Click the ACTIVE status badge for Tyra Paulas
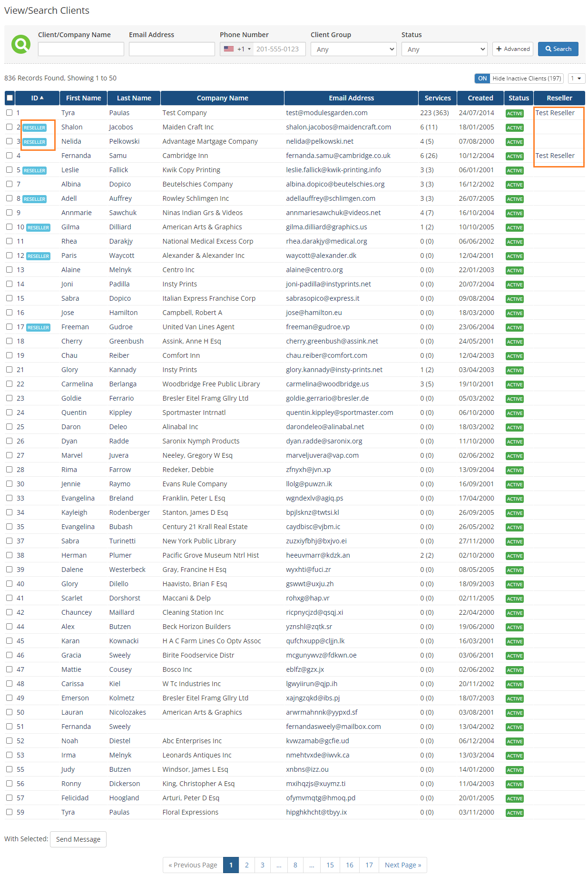588x885 pixels. [514, 113]
